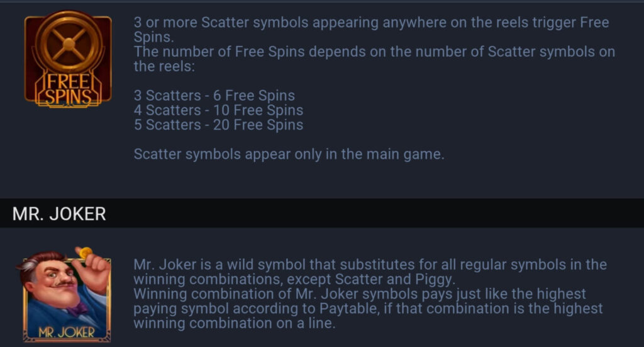The height and width of the screenshot is (347, 644).
Task: Click 'Scatter symbols appear only in the main game'
Action: [289, 154]
